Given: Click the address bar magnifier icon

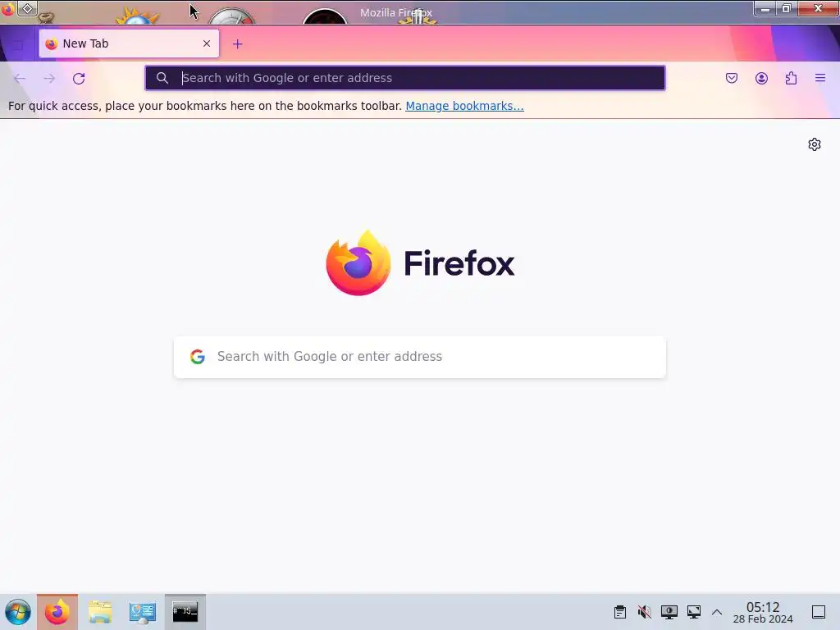Looking at the screenshot, I should [x=162, y=78].
